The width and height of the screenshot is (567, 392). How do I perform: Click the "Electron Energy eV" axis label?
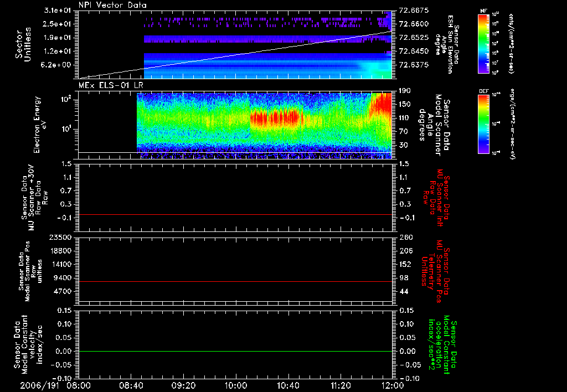pyautogui.click(x=40, y=125)
